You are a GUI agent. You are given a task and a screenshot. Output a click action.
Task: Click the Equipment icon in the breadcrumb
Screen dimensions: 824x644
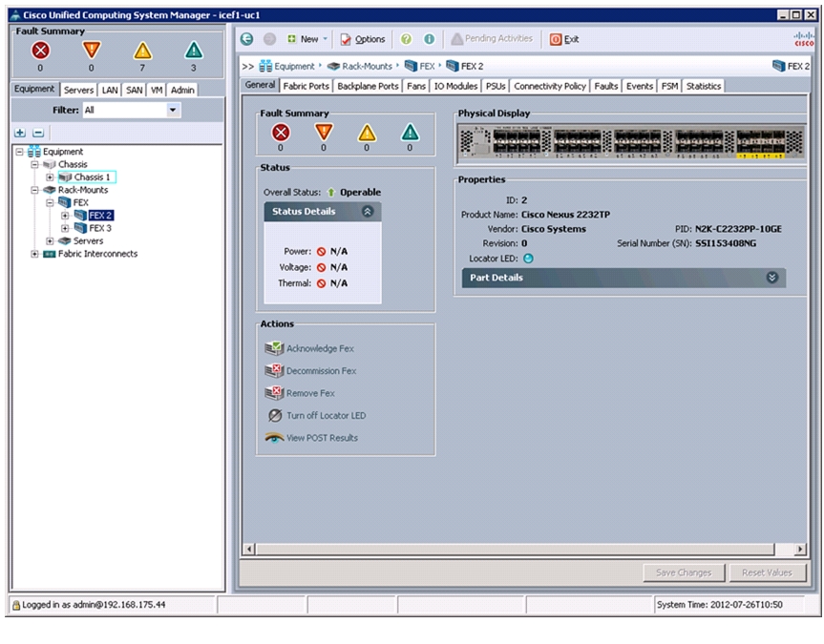tap(265, 66)
